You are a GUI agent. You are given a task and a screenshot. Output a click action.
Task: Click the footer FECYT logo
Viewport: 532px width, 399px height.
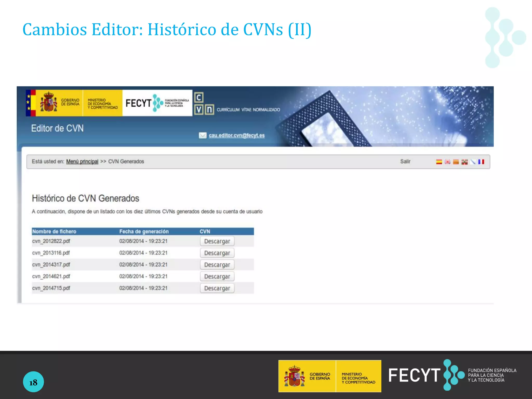(452, 375)
